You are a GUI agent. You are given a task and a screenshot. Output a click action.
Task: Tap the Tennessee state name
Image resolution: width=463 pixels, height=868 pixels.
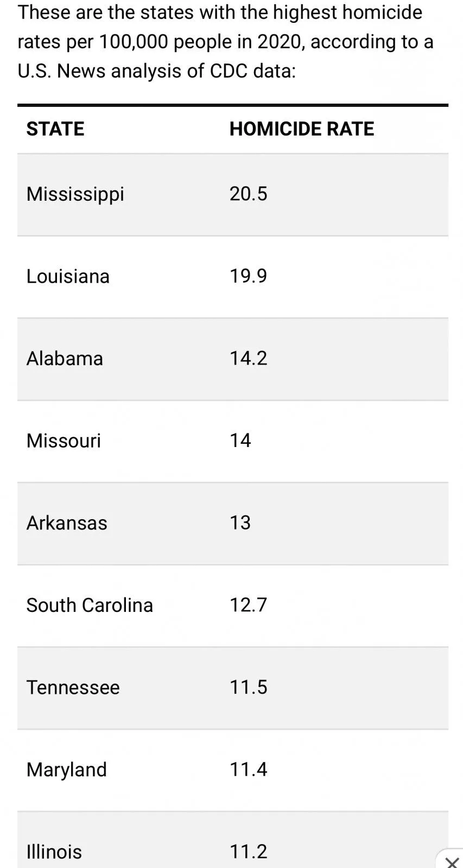click(x=73, y=687)
